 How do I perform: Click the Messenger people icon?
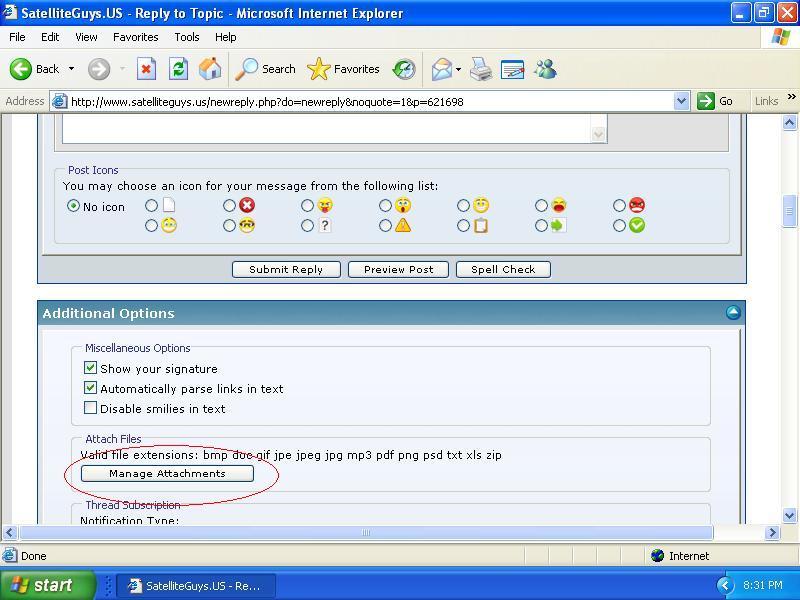545,69
